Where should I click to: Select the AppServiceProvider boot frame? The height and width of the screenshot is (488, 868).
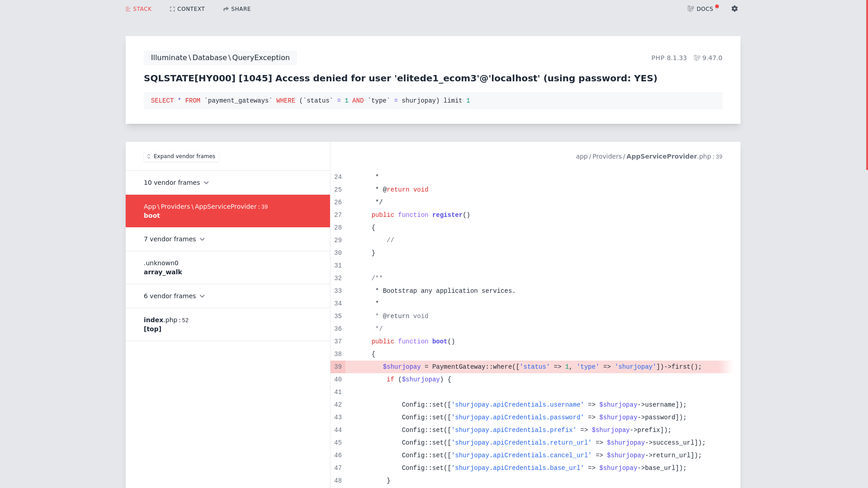pos(228,211)
